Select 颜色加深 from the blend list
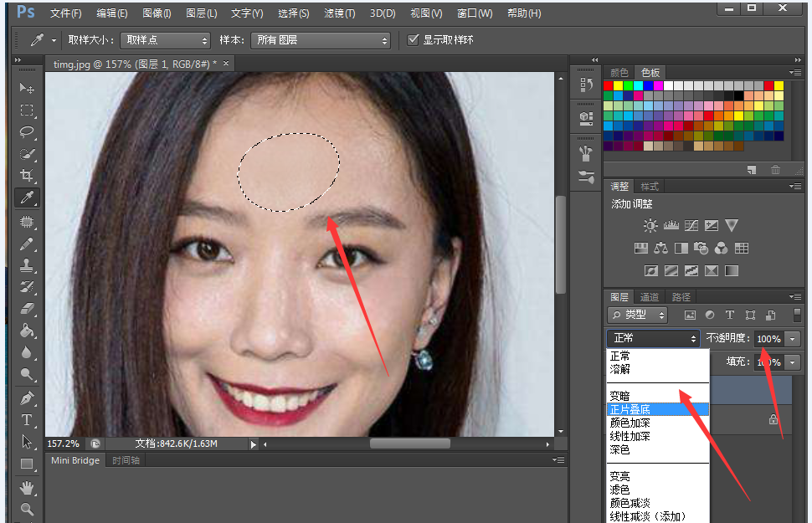Screen dimensions: 812x523 (x=631, y=423)
